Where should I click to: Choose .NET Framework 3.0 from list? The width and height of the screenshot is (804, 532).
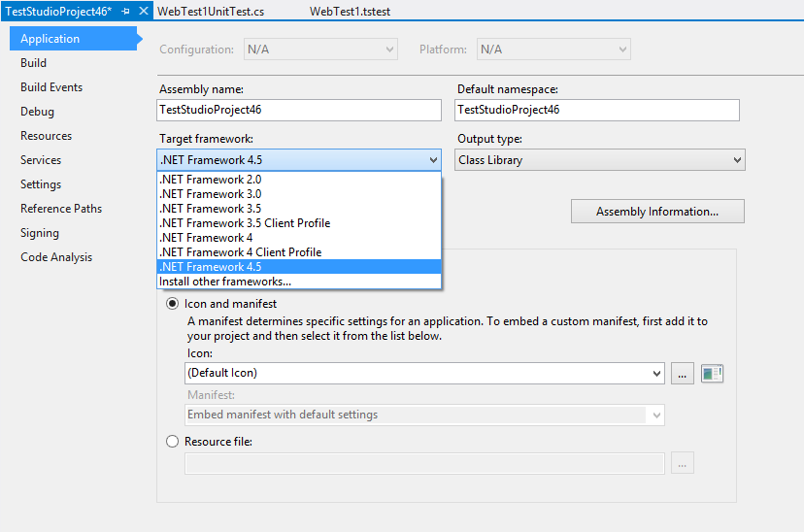pos(299,194)
